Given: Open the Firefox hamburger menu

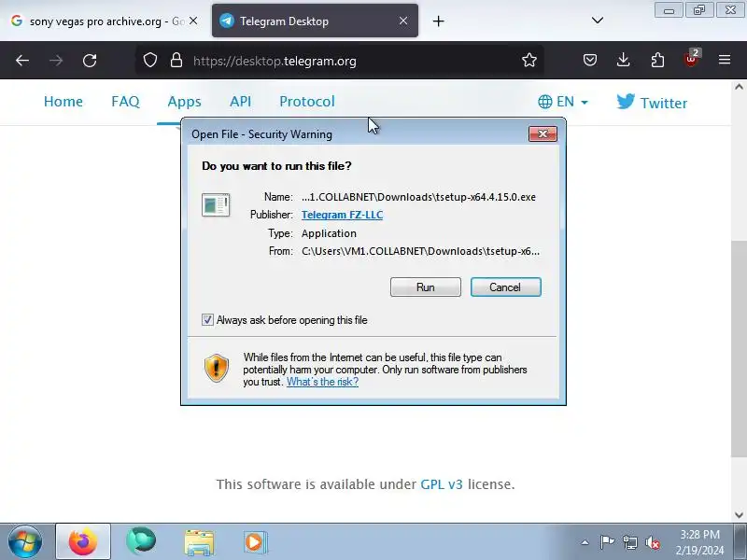Looking at the screenshot, I should 725,60.
